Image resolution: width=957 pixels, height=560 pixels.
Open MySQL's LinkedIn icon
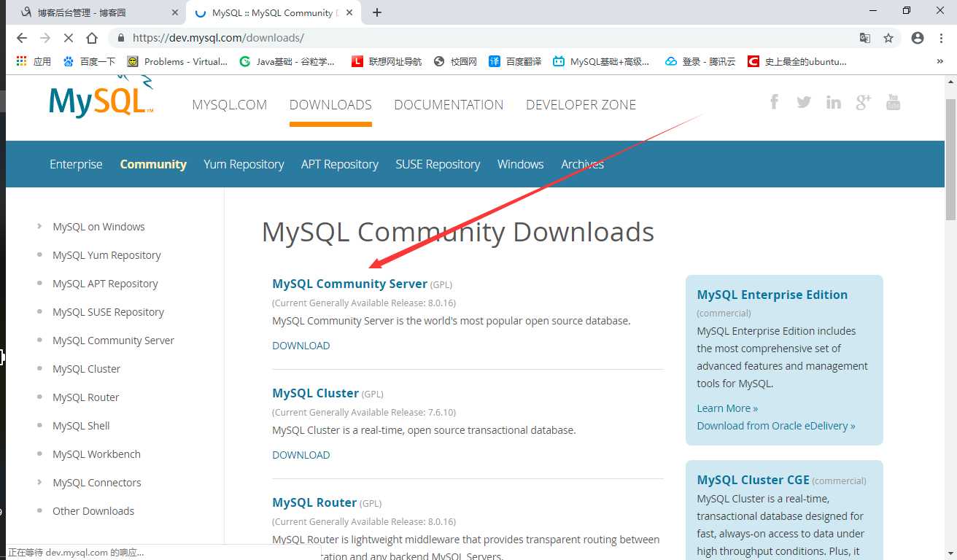coord(834,102)
